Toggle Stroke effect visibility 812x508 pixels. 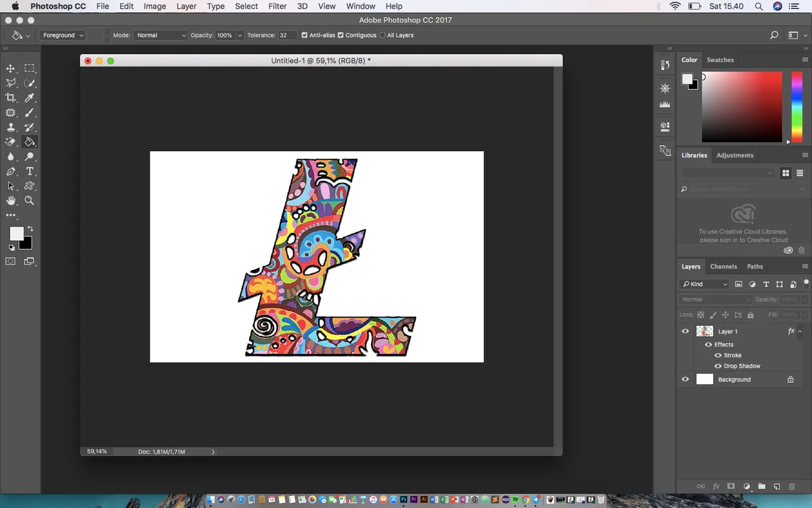point(718,356)
